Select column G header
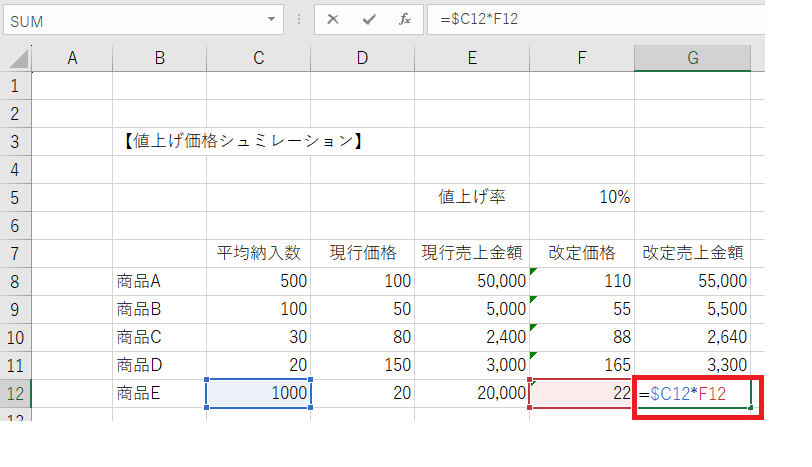The width and height of the screenshot is (812, 467). [x=692, y=58]
